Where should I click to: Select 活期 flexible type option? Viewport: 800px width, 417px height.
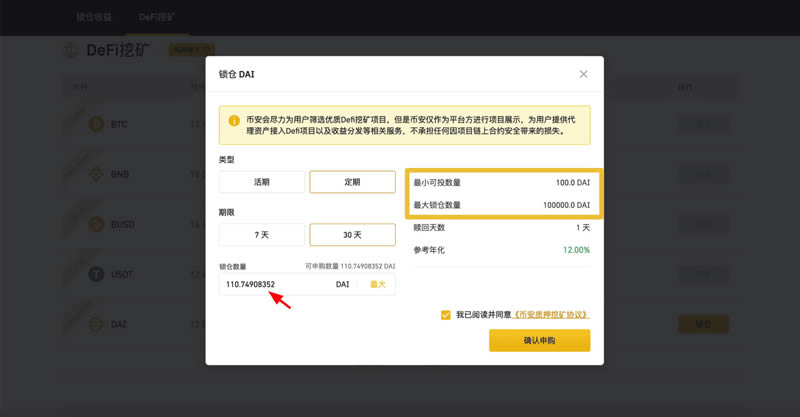click(262, 182)
